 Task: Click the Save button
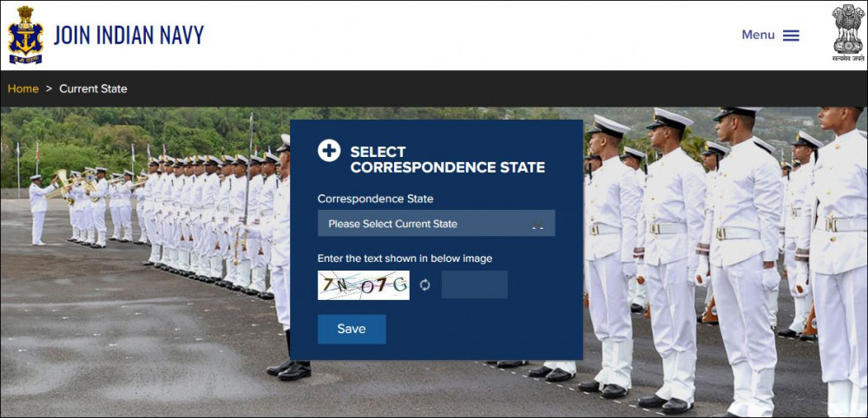coord(352,329)
